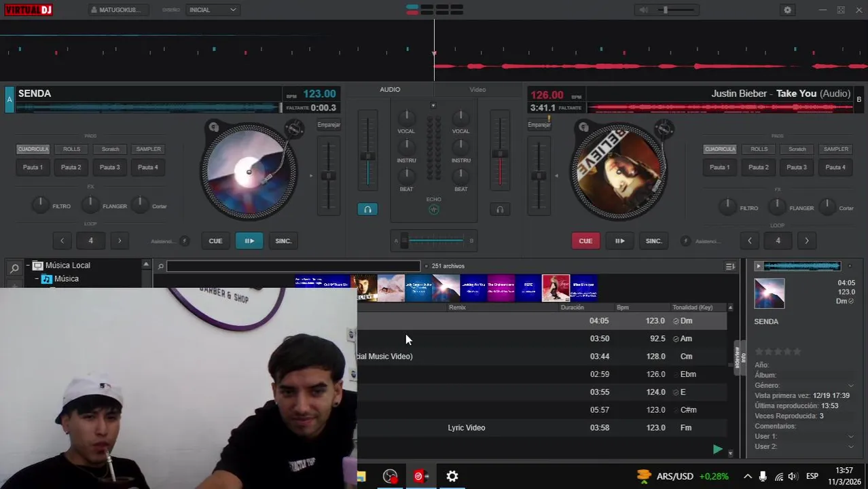The height and width of the screenshot is (489, 868).
Task: Open the layout (INICIAL) dropdown
Action: coord(212,10)
